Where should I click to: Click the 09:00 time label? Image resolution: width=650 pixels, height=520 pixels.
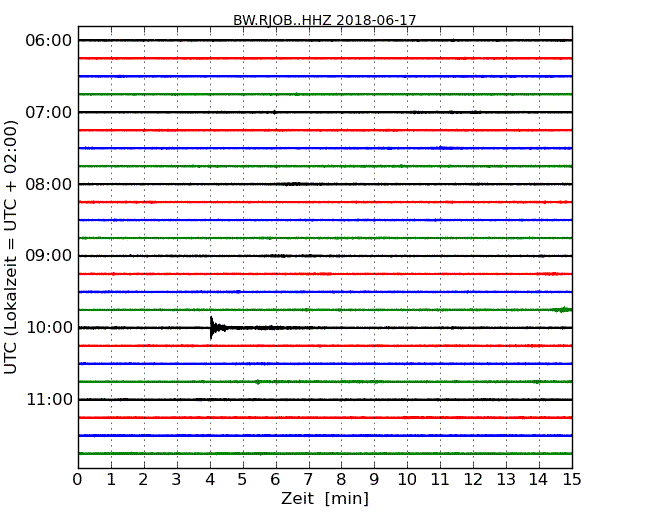pos(49,256)
